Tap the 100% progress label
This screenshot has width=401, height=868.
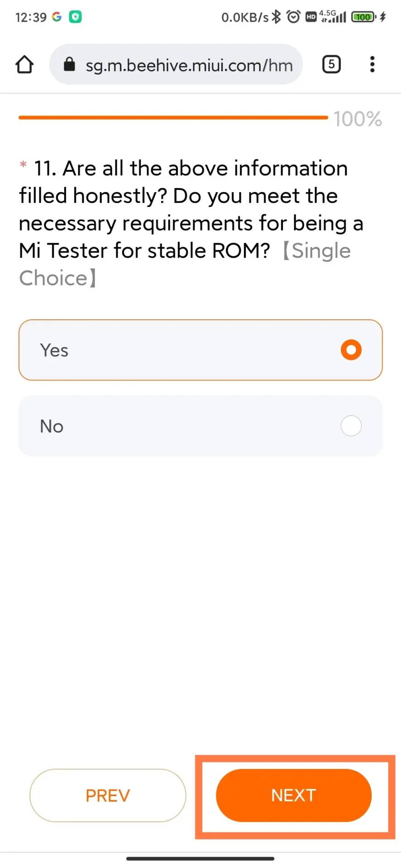click(x=358, y=119)
